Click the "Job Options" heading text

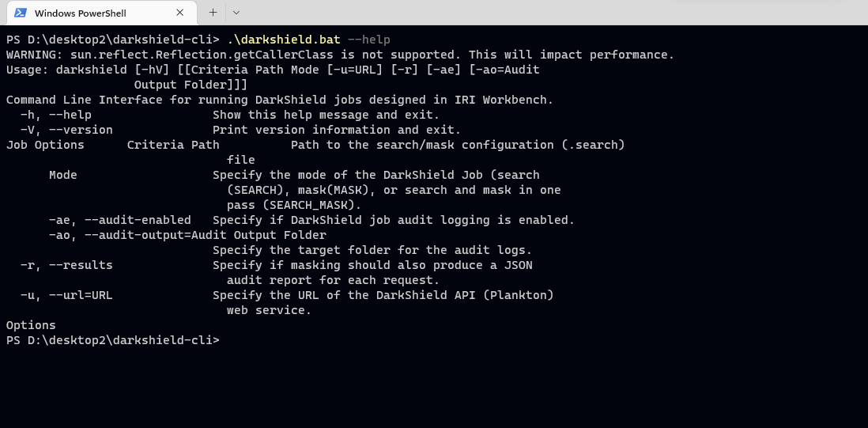(x=45, y=145)
